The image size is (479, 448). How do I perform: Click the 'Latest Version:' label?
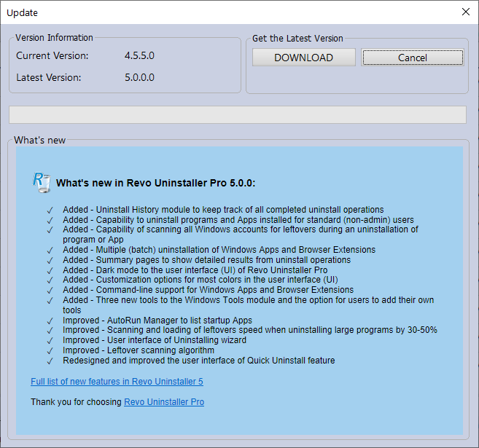pos(49,77)
